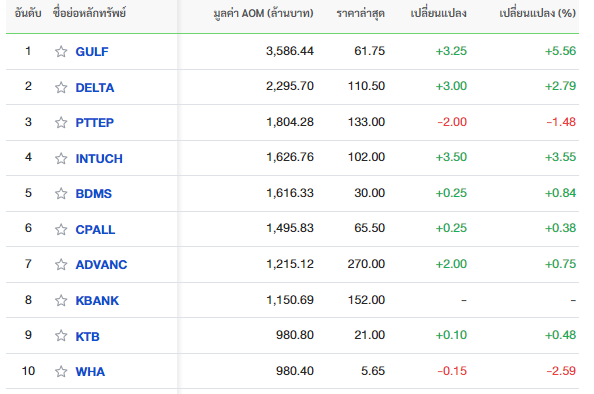Click the star icon beside ADVANC
The height and width of the screenshot is (394, 594).
click(61, 264)
